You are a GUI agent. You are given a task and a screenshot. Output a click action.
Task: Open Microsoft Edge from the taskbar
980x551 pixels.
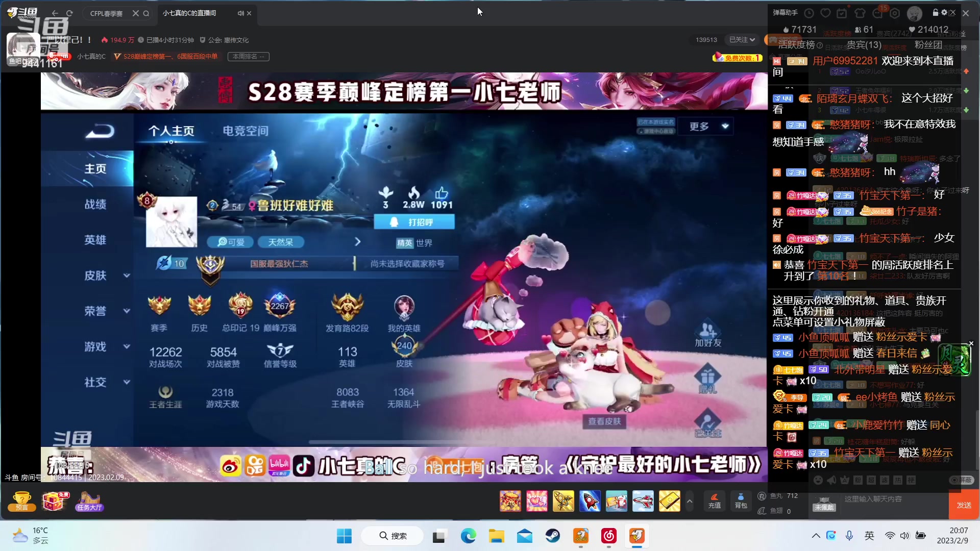[x=468, y=536]
